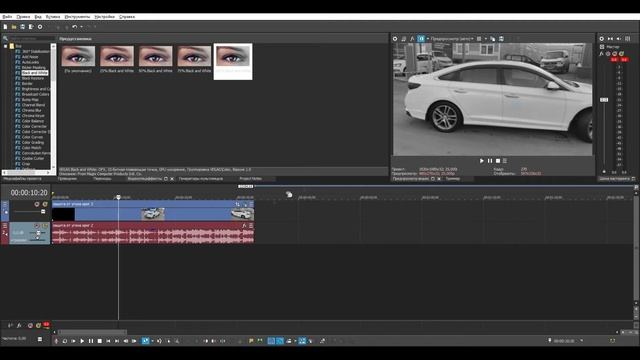The height and width of the screenshot is (360, 640).
Task: Open the Инструменты menu
Action: (77, 17)
